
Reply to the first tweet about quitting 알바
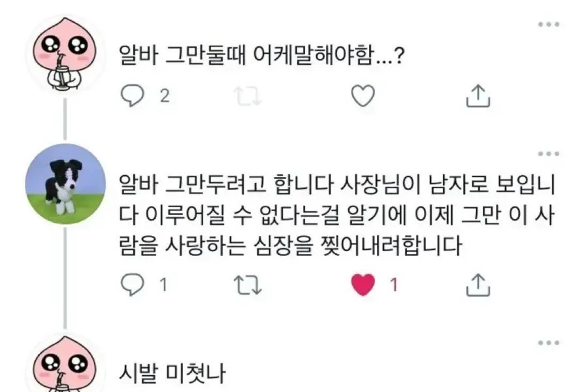point(133,96)
